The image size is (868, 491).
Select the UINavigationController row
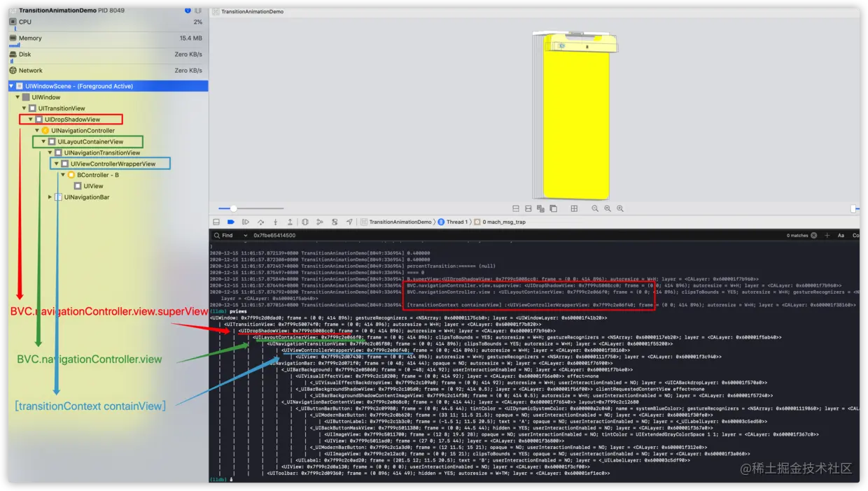[x=108, y=131]
